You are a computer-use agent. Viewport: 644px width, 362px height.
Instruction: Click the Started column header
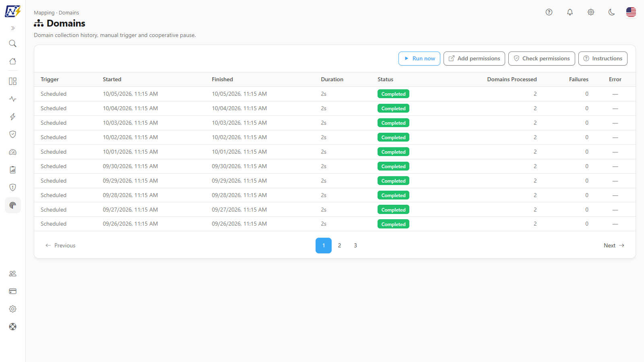point(112,79)
